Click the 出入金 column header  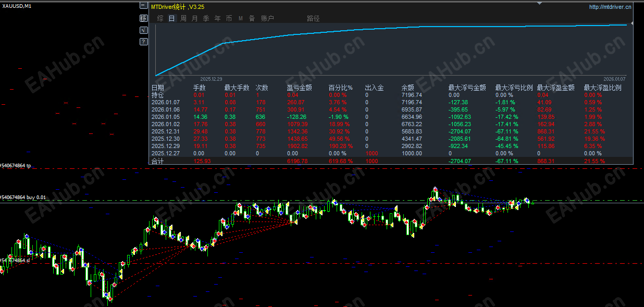pyautogui.click(x=374, y=88)
